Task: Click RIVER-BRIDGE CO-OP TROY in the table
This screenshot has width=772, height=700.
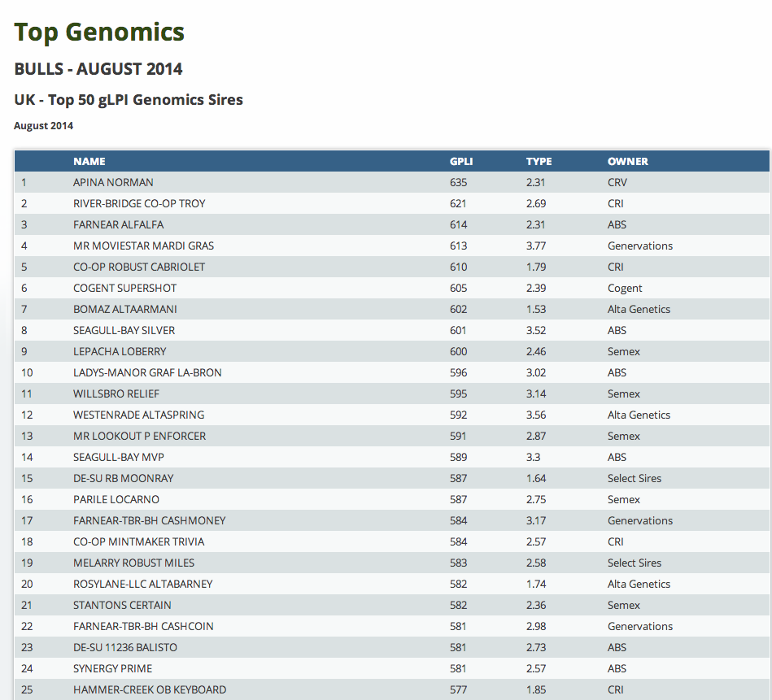Action: [x=139, y=203]
